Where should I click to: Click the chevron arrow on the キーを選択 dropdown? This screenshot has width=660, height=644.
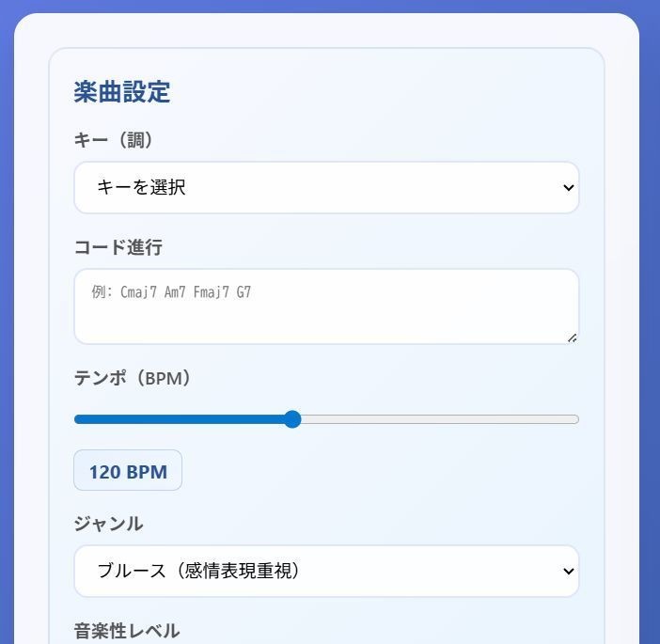click(x=567, y=188)
